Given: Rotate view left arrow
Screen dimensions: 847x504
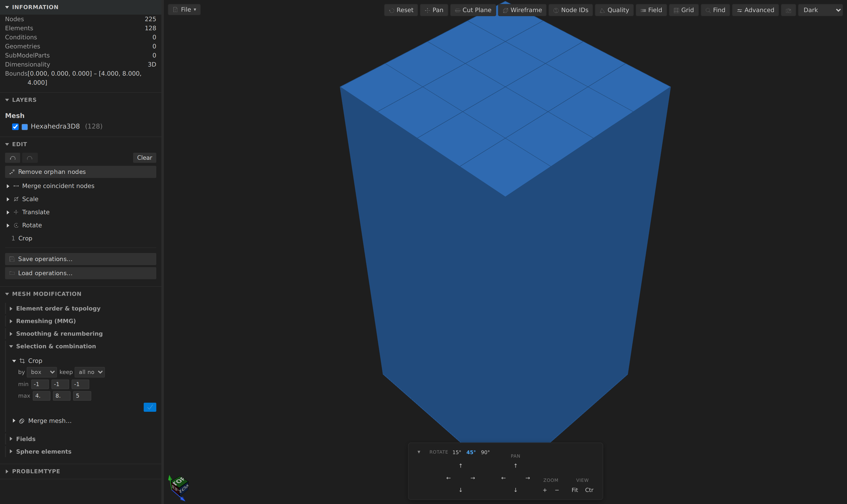Looking at the screenshot, I should pyautogui.click(x=448, y=478).
